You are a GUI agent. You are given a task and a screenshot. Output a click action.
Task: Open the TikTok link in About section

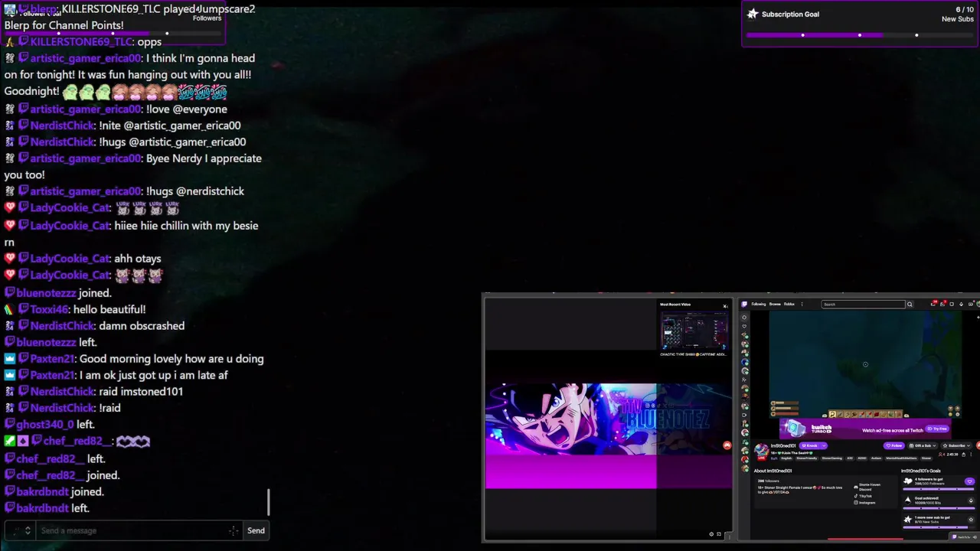pyautogui.click(x=865, y=496)
